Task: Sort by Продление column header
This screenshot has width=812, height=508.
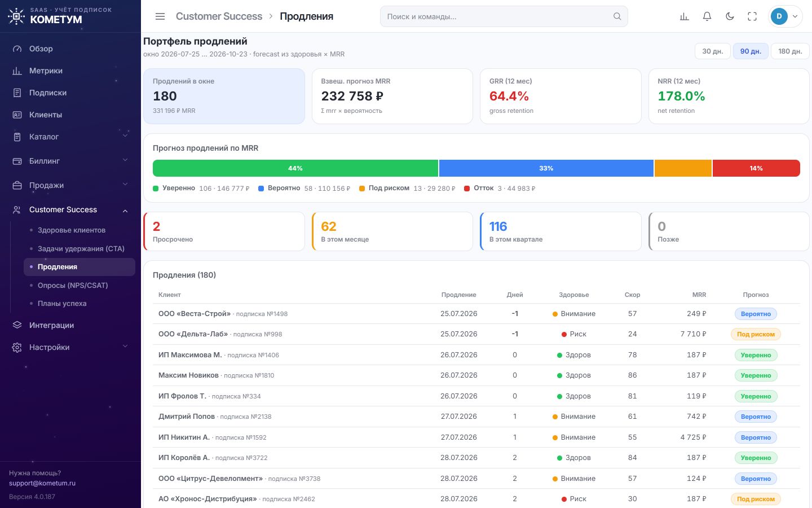Action: coord(458,295)
